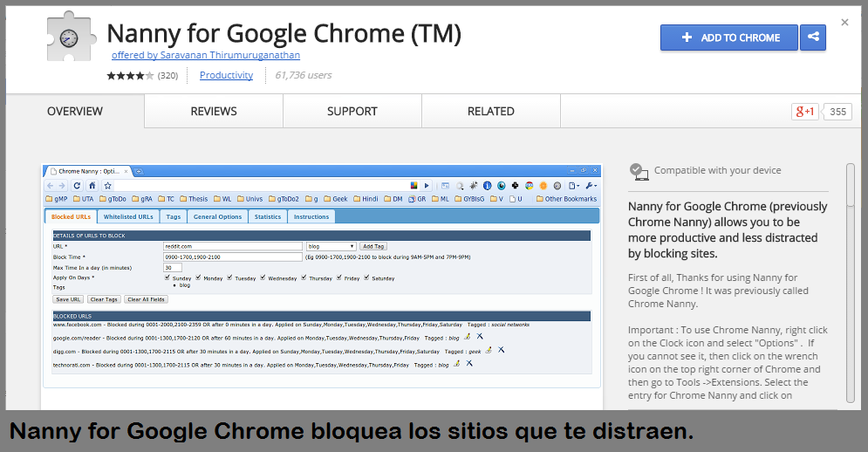Switch to the Support tab
The image size is (868, 452).
pyautogui.click(x=352, y=112)
